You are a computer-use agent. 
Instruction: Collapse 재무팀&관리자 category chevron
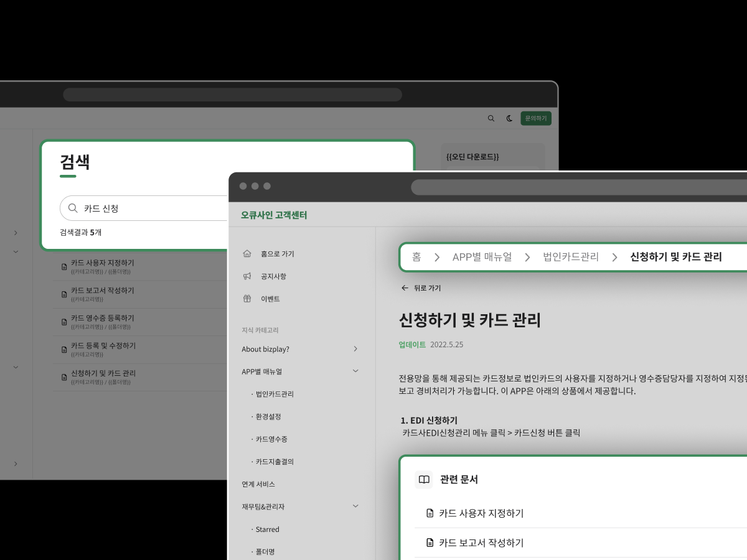pos(355,506)
